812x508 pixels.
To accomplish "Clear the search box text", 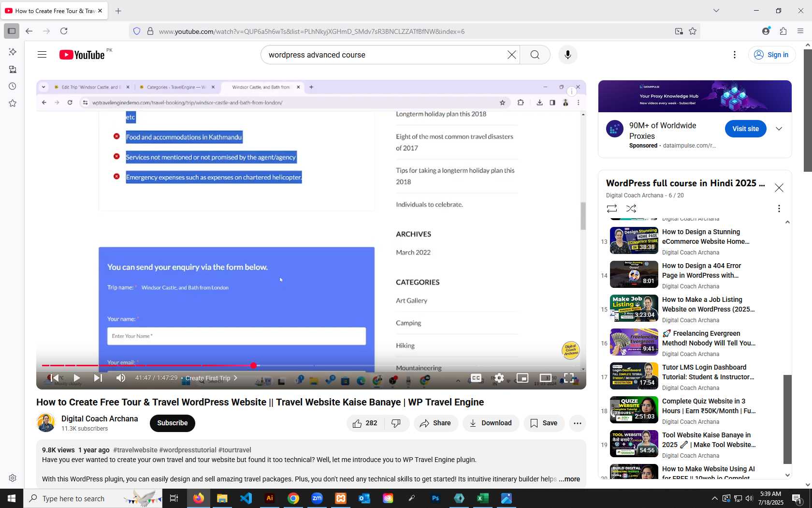I will [x=511, y=55].
